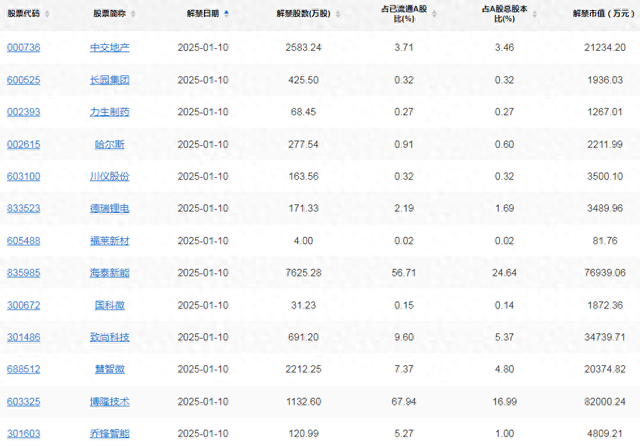Viewport: 640px width, 446px height.
Task: Open 长园集团 stock page
Action: pos(110,80)
